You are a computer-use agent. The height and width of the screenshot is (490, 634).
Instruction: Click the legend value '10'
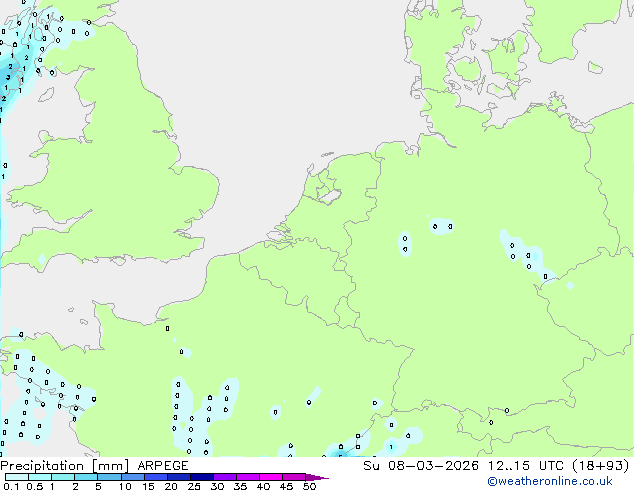125,486
